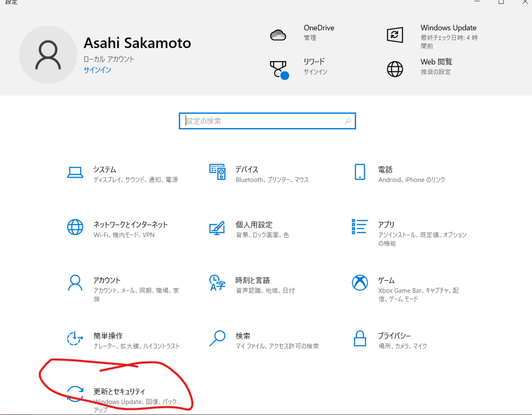The height and width of the screenshot is (415, 532).
Task: Open the 時刻と言語 clock icon
Action: [217, 283]
